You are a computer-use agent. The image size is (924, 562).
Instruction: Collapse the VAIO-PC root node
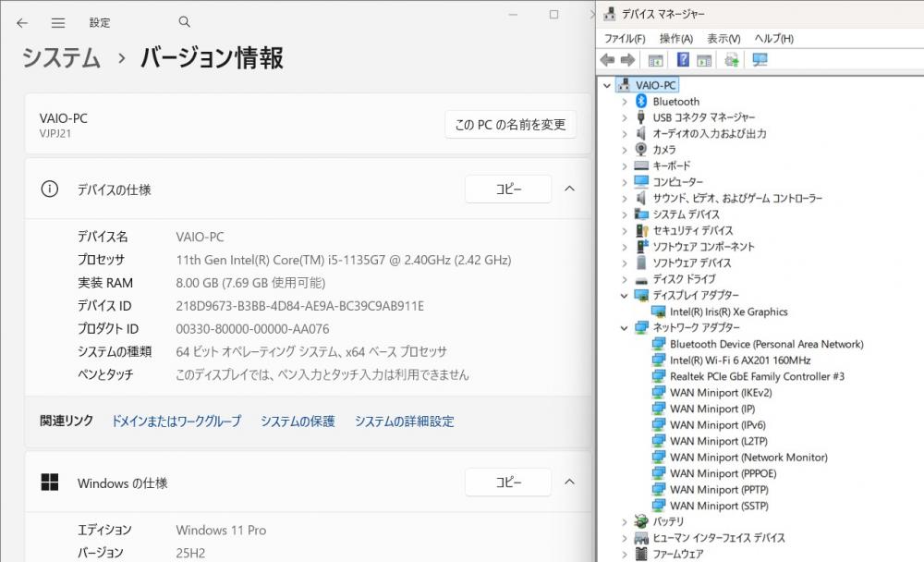tap(607, 86)
